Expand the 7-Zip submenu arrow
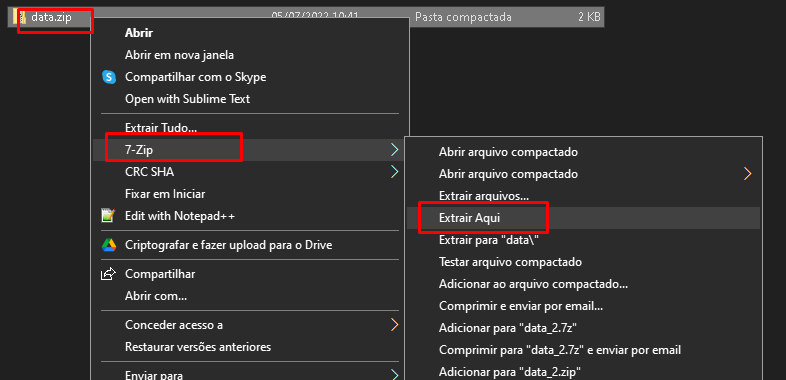This screenshot has width=786, height=380. pos(395,149)
